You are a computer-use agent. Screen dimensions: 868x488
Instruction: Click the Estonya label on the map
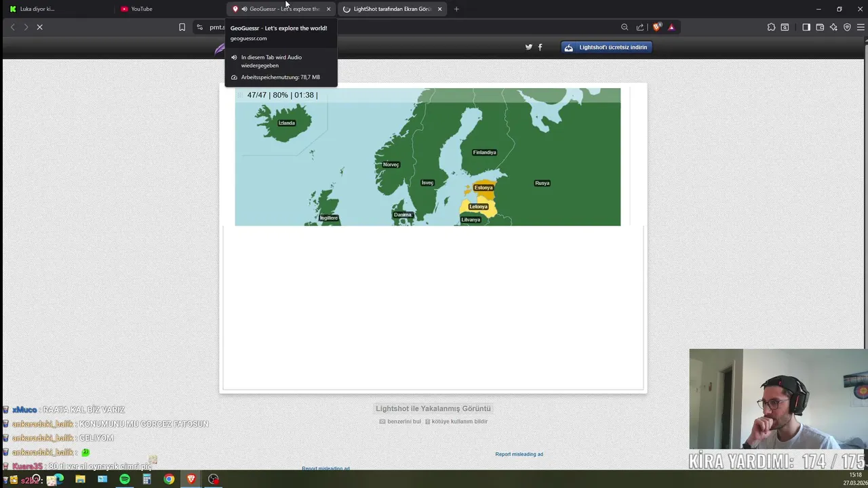(x=484, y=188)
